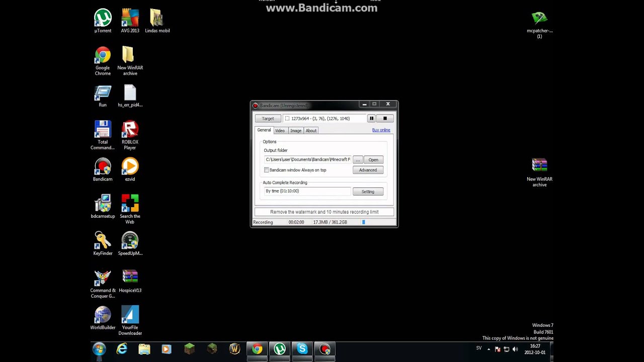Open the µTorrent desktop icon
Image resolution: width=644 pixels, height=362 pixels.
click(103, 21)
